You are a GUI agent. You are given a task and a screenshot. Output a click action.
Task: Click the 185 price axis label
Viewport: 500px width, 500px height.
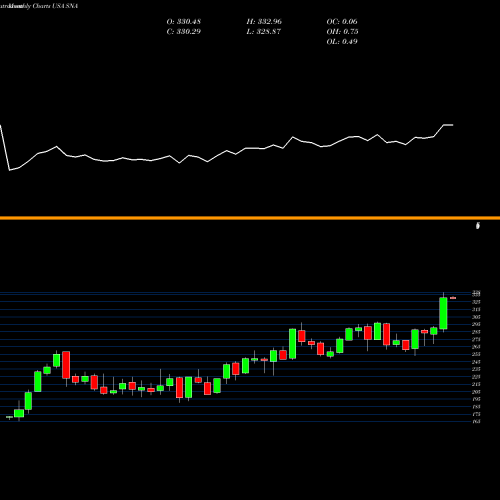pos(476,407)
